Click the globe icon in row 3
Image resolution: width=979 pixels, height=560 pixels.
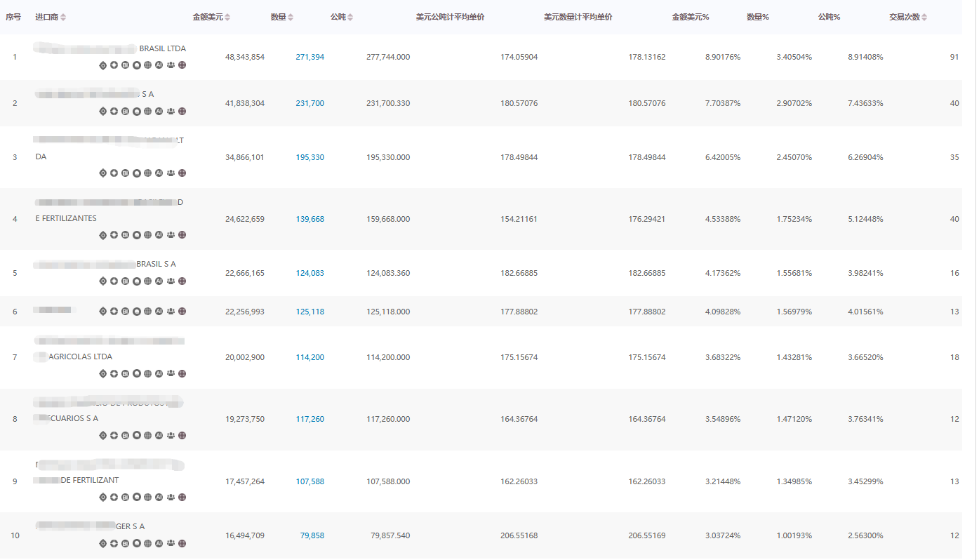point(148,173)
